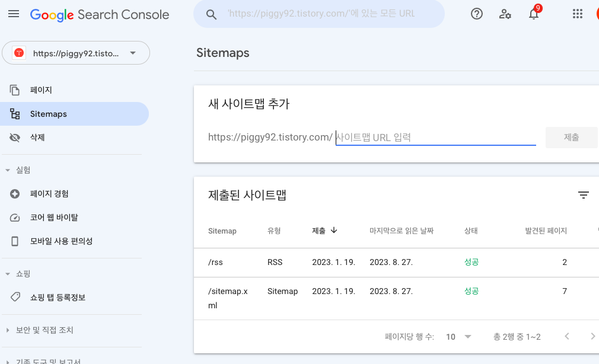599x364 pixels.
Task: Sort by the 상태 column header
Action: point(471,231)
